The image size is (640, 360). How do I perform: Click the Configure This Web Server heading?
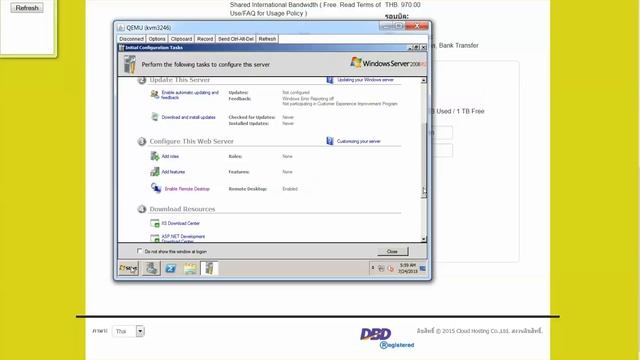point(191,141)
